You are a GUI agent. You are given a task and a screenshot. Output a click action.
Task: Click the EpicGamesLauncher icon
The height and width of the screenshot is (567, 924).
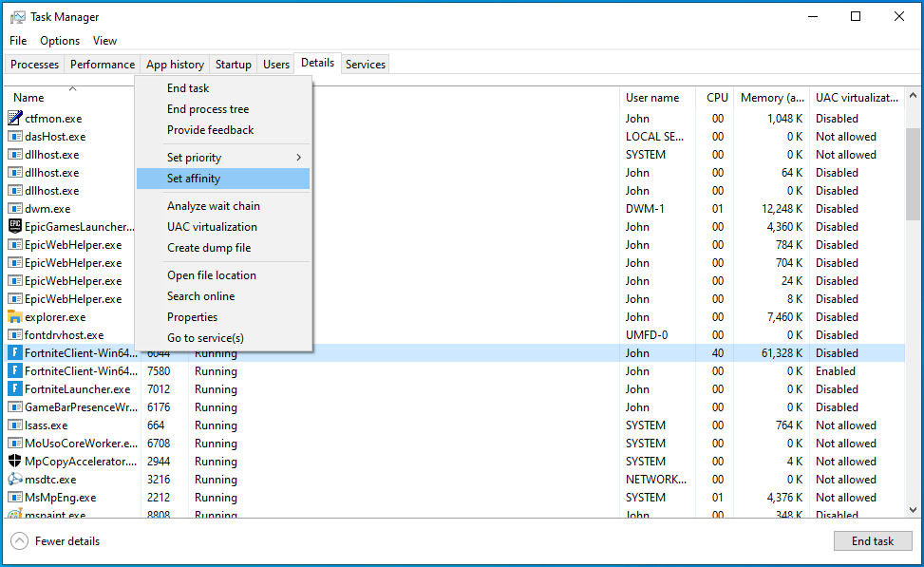pyautogui.click(x=15, y=226)
